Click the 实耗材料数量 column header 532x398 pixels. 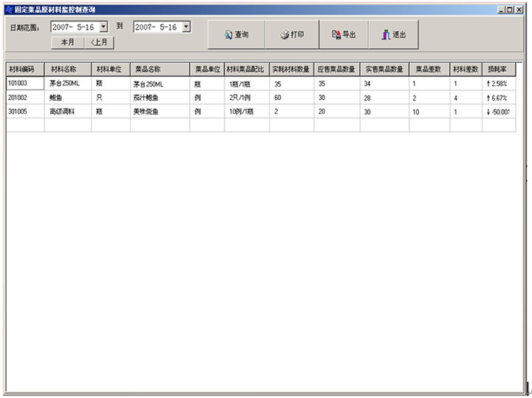coord(291,70)
